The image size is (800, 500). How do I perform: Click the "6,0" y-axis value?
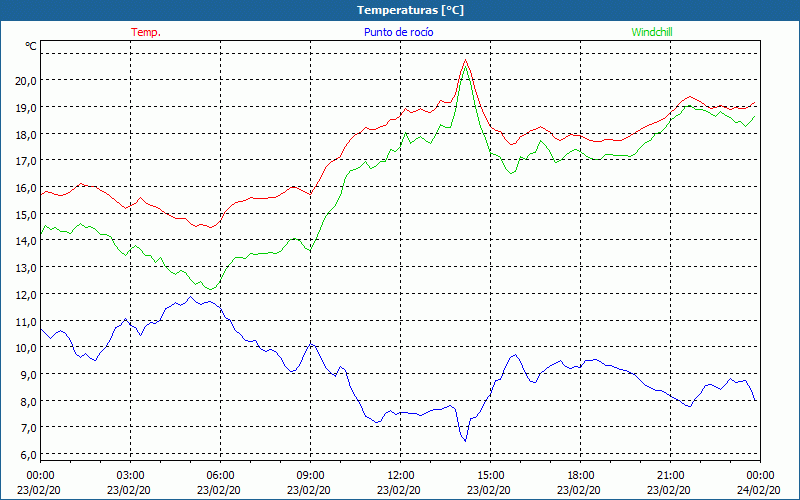click(29, 455)
